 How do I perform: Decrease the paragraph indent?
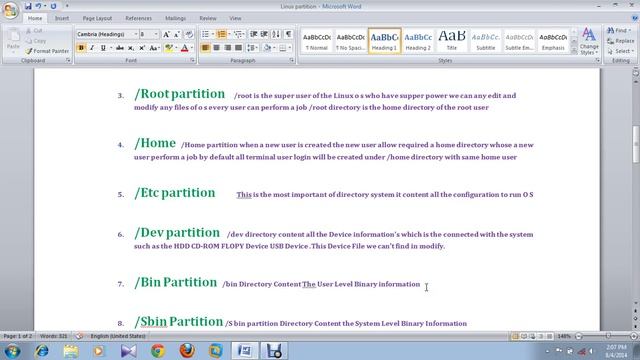point(253,34)
